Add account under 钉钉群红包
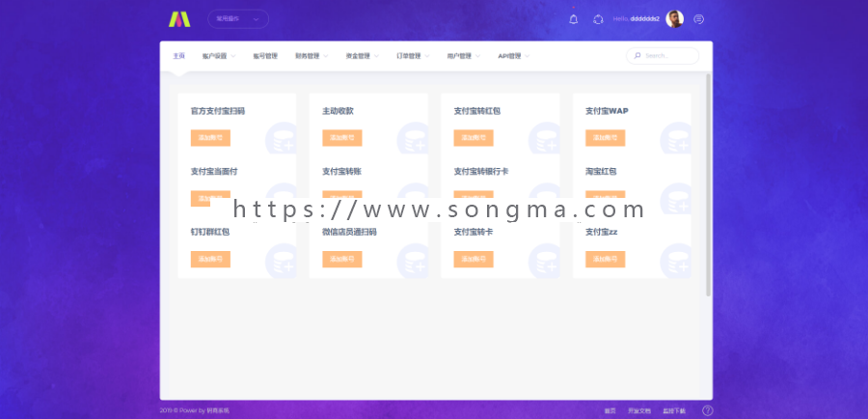Screen dimensions: 868x419 click(210, 260)
